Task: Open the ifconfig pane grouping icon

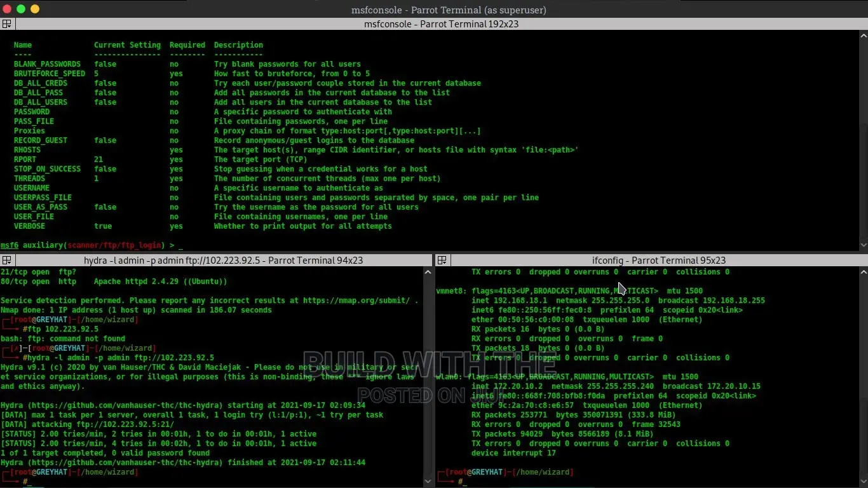Action: [442, 261]
